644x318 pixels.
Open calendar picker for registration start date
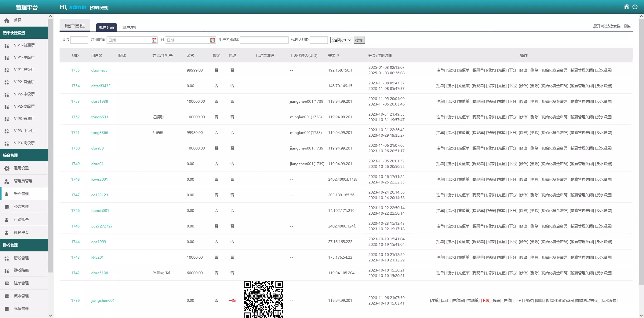pos(154,40)
